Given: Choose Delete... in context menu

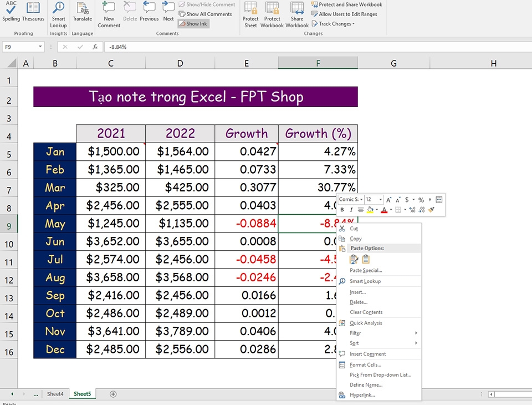Looking at the screenshot, I should coord(379,302).
